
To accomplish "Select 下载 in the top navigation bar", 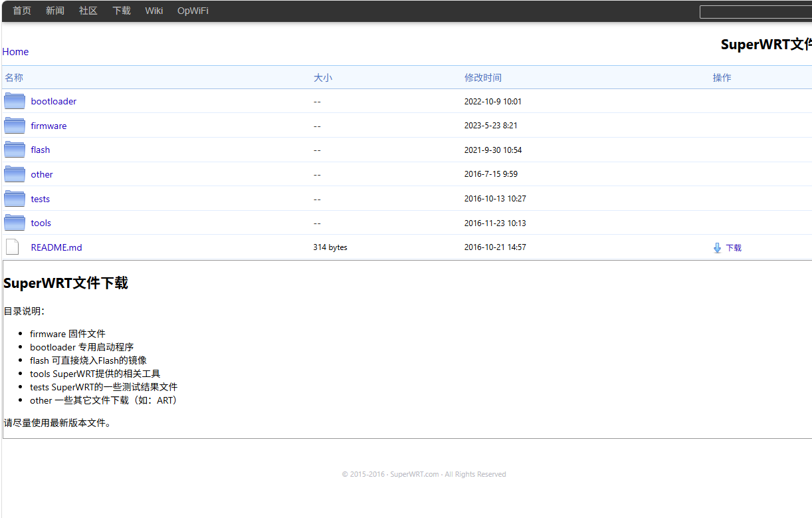I will (122, 11).
